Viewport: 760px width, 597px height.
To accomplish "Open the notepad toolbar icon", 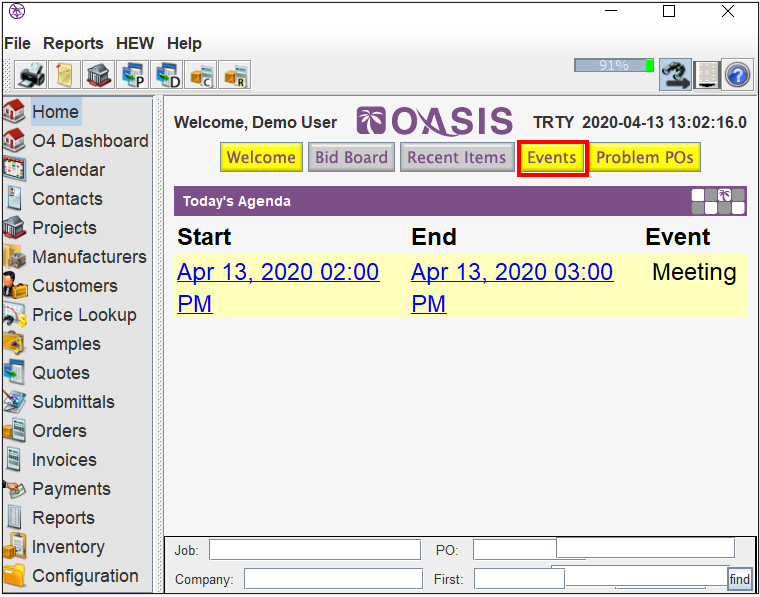I will click(x=65, y=75).
